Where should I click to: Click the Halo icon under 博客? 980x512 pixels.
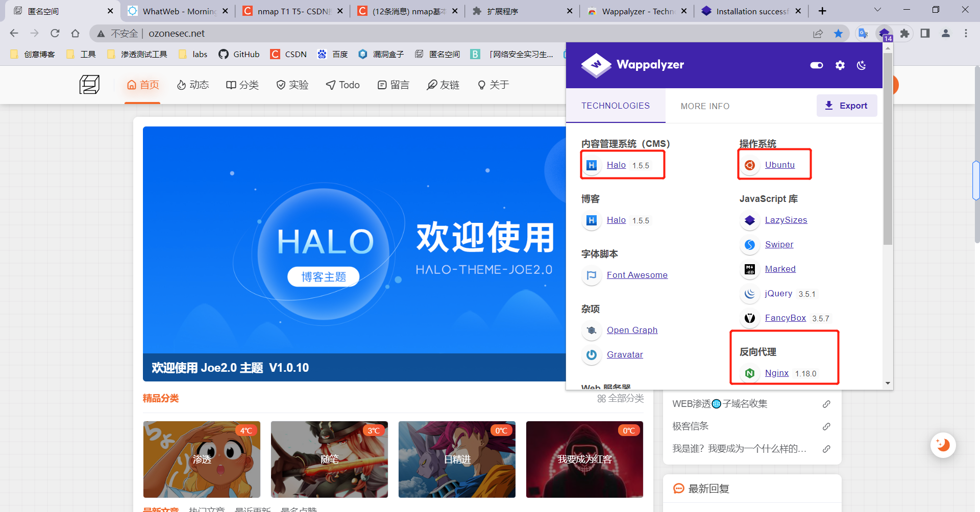coord(592,220)
